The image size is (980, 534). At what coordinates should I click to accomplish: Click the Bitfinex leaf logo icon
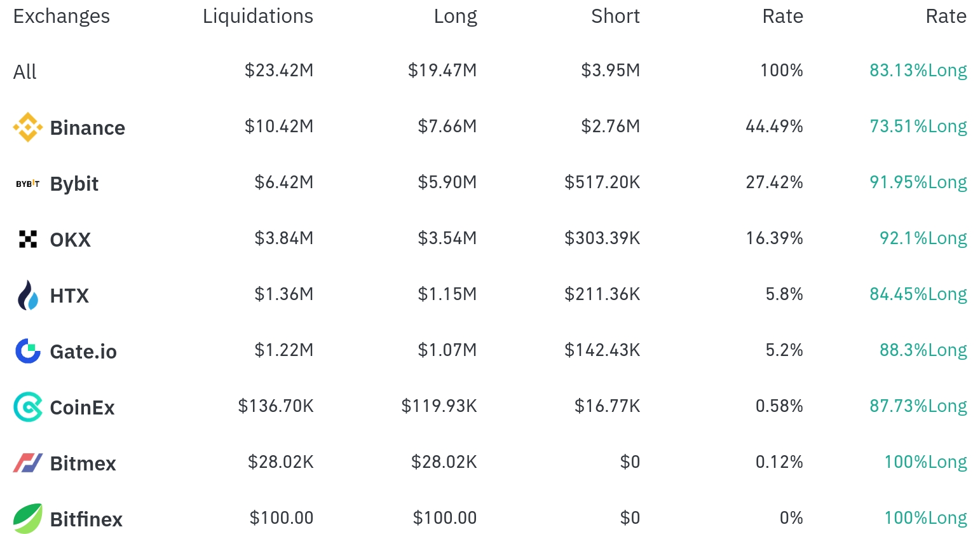28,518
